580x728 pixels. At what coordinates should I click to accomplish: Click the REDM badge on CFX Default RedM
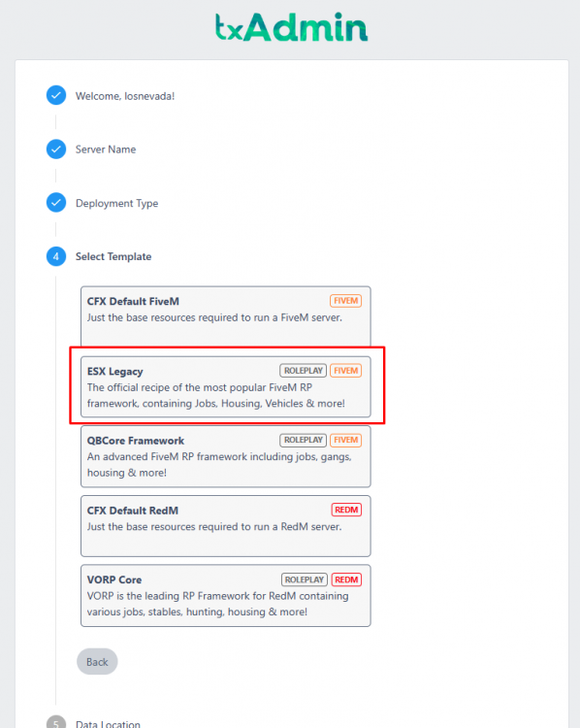coord(346,510)
